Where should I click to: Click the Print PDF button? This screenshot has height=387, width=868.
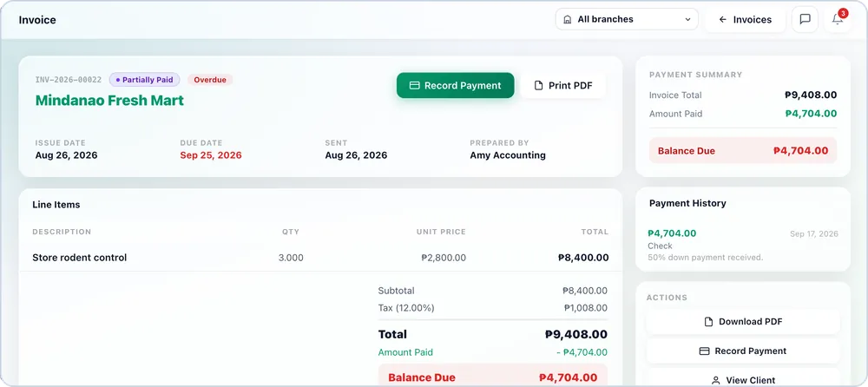click(x=563, y=86)
